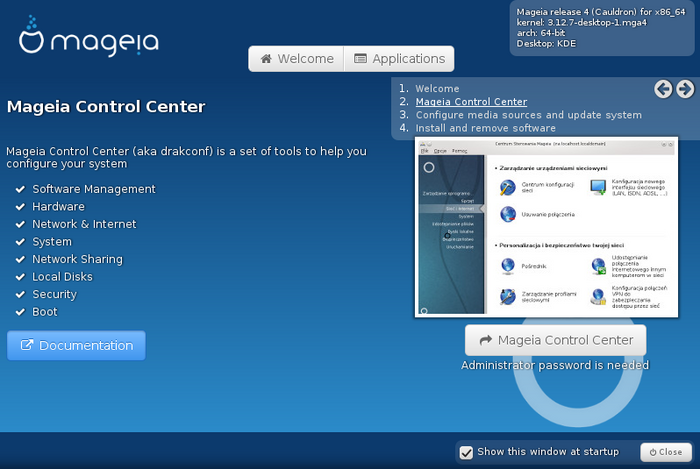Screen dimensions: 700x469
Task: Click the kernel version info line
Action: (581, 22)
